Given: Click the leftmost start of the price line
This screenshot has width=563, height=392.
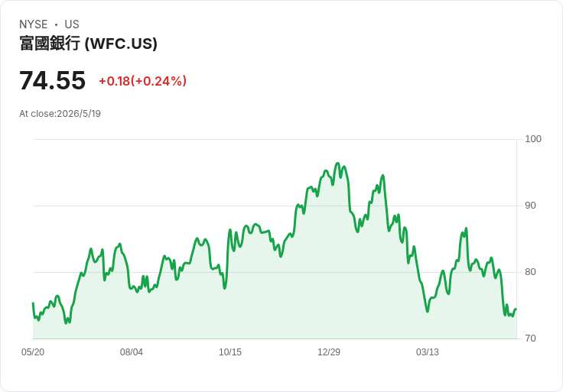Looking at the screenshot, I should click(x=33, y=303).
